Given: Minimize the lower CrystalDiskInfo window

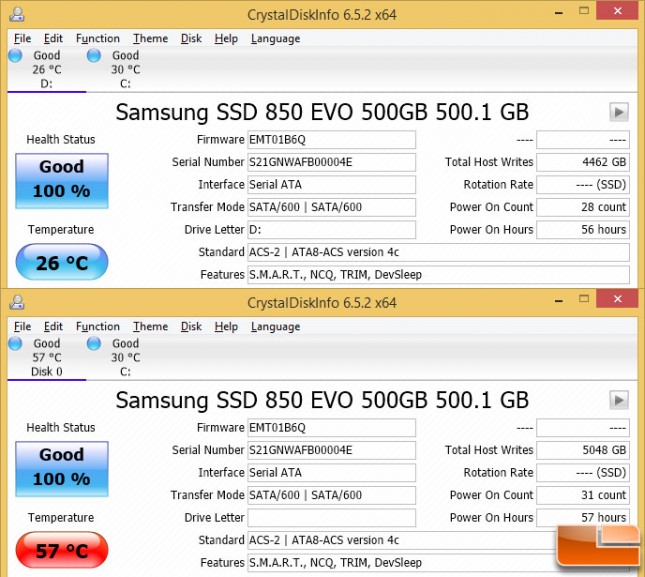Looking at the screenshot, I should 558,301.
